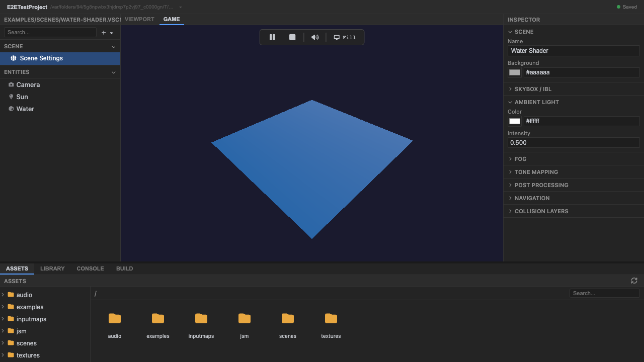The image size is (644, 362).
Task: Click the Sun light bulb icon
Action: pos(11,97)
